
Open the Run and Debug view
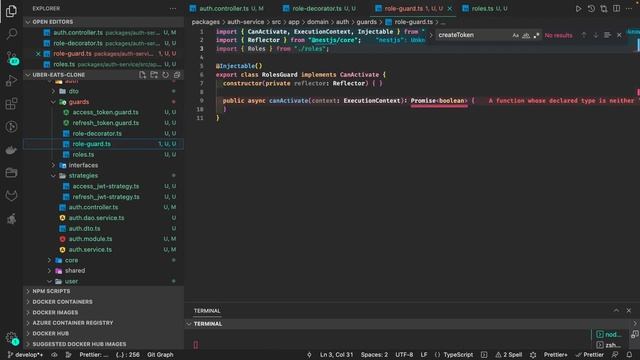pyautogui.click(x=11, y=81)
